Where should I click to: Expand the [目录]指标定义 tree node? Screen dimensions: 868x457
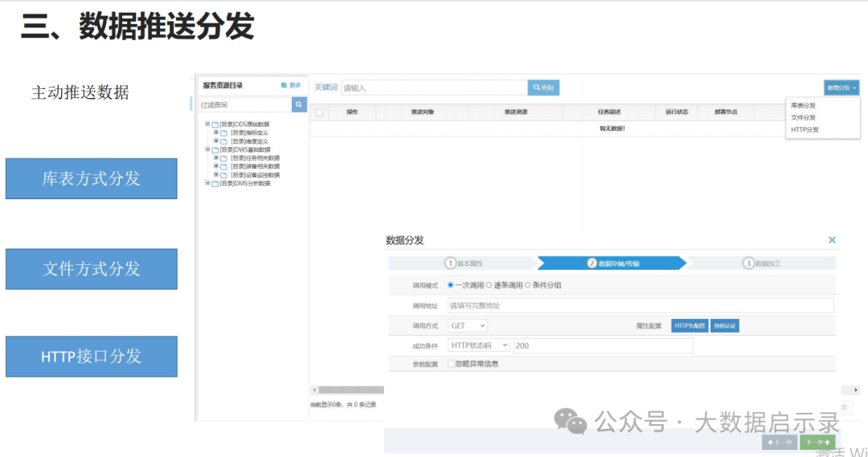coord(216,133)
